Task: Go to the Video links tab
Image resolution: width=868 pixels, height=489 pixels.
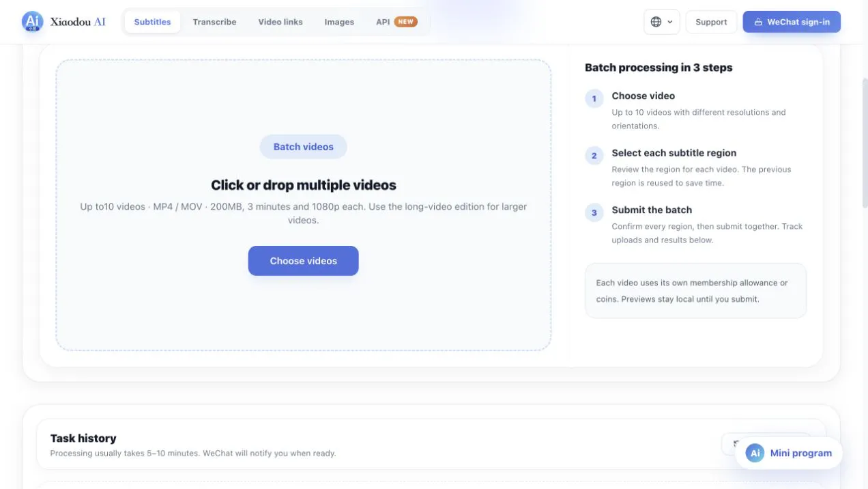Action: point(280,22)
